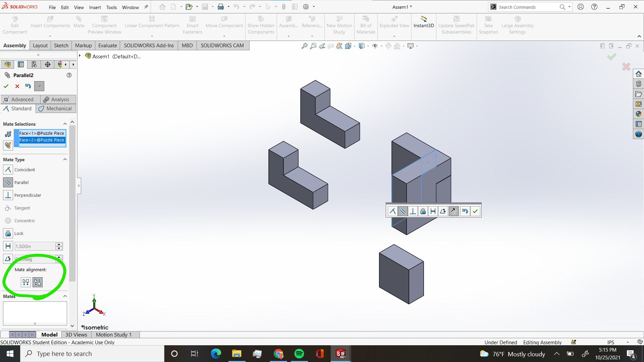This screenshot has width=644, height=362.
Task: Select the Smart Fasteners tool
Action: [x=192, y=23]
